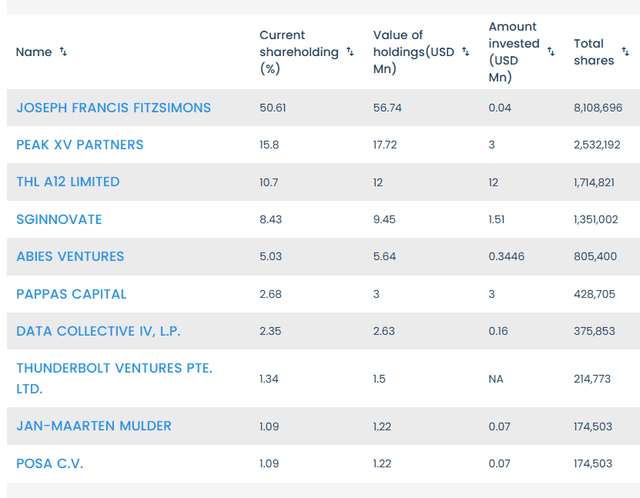Click the 8,108,696 total shares cell
The height and width of the screenshot is (498, 640).
click(x=598, y=108)
